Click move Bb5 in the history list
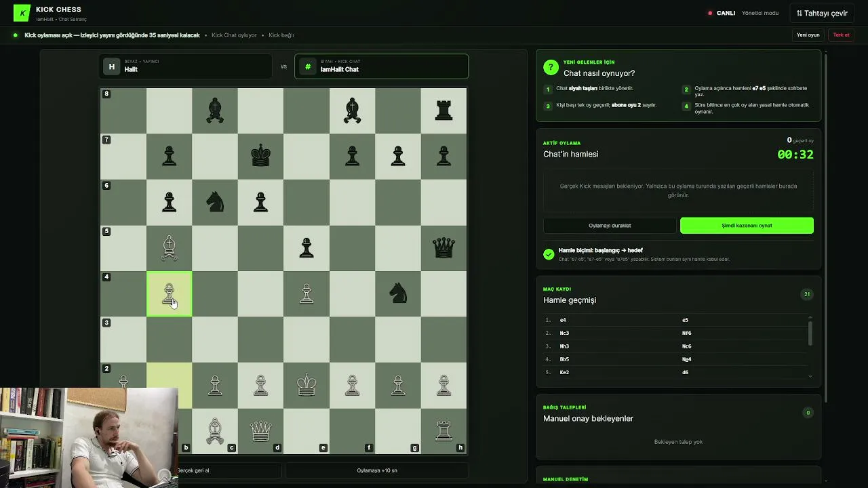This screenshot has width=868, height=488. (564, 359)
